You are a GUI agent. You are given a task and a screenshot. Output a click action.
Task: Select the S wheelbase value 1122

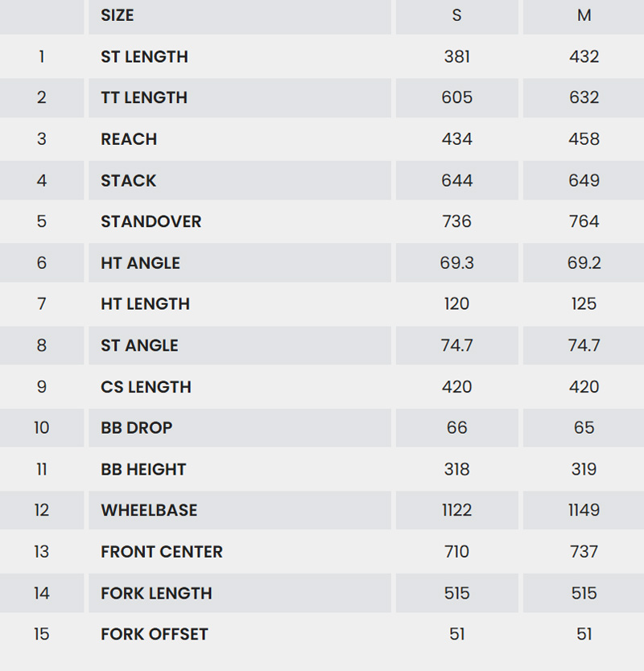456,510
